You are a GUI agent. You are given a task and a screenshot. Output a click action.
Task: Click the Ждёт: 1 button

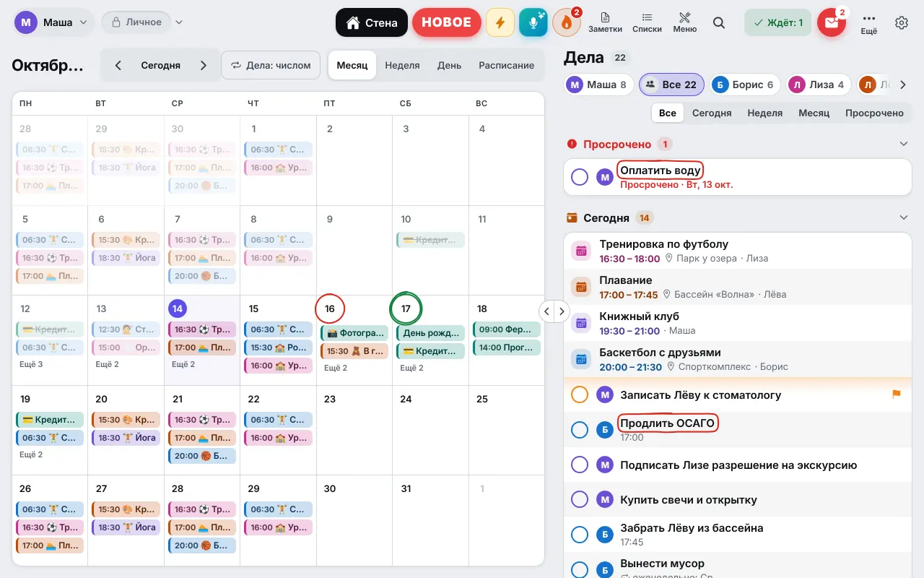click(x=778, y=22)
